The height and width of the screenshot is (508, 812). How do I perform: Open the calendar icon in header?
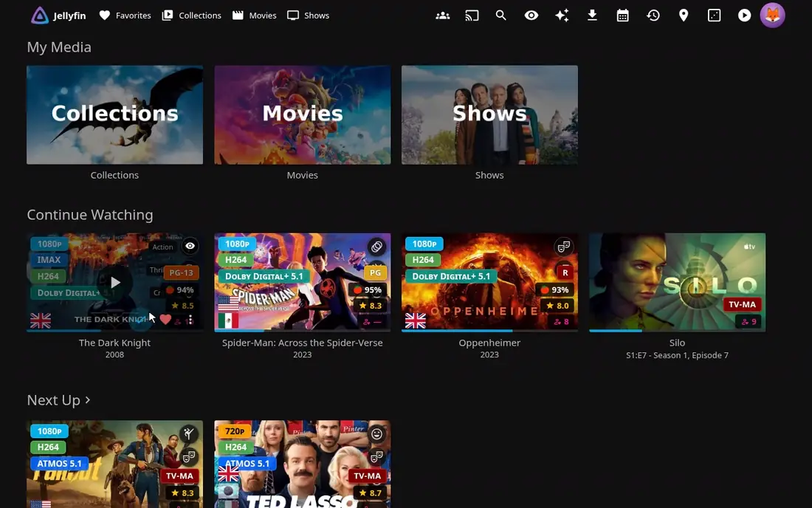623,16
